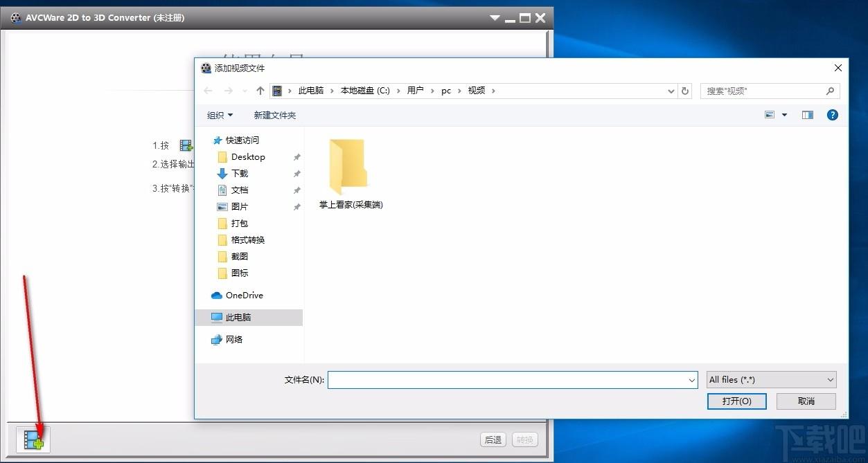Viewport: 868px width, 463px height.
Task: Refresh the current folder view
Action: (686, 91)
